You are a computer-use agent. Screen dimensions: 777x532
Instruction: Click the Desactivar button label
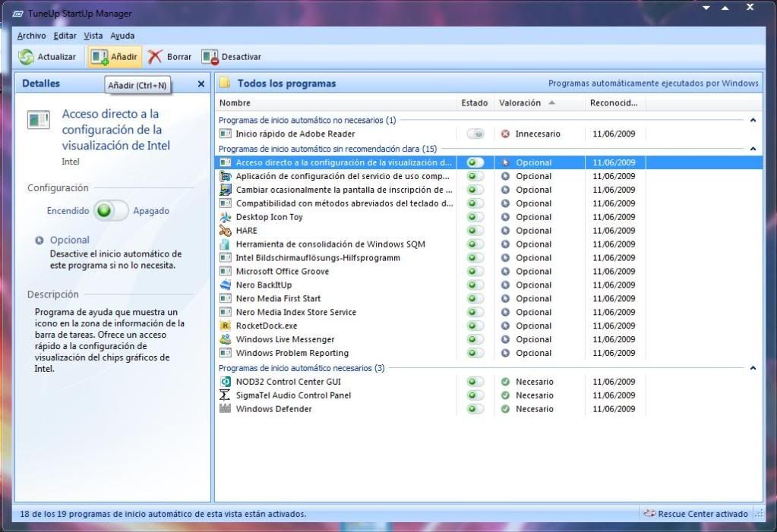click(242, 57)
